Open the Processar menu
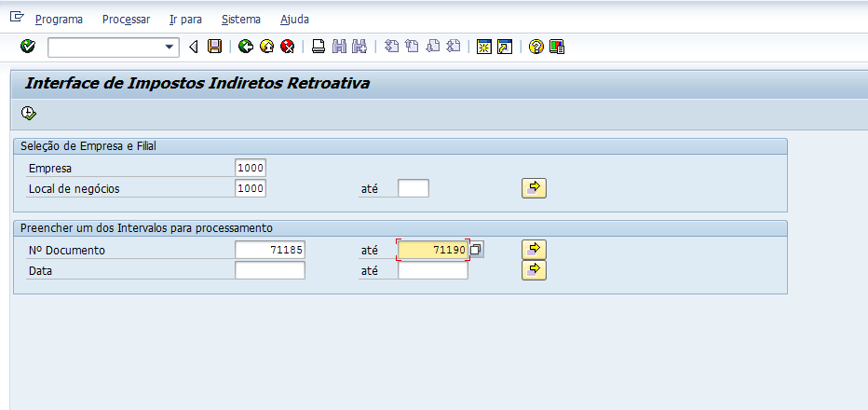This screenshot has width=868, height=410. 127,20
